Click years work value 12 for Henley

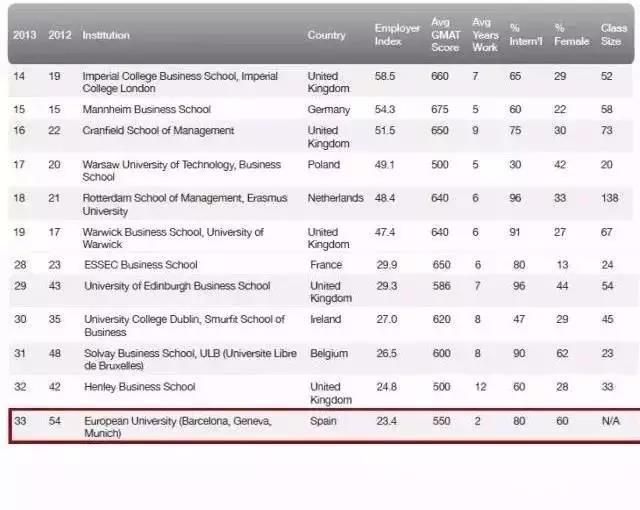[480, 386]
